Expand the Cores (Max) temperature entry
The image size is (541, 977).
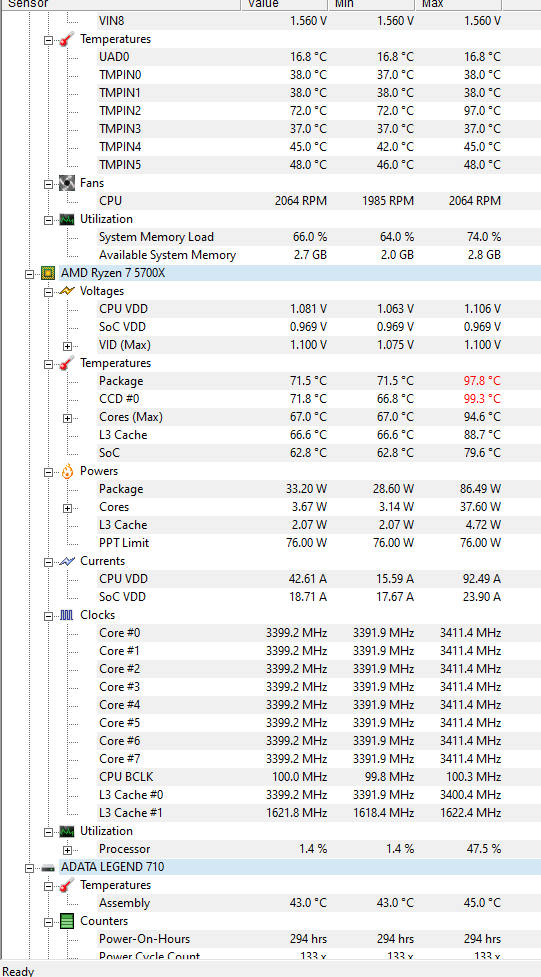pyautogui.click(x=67, y=417)
